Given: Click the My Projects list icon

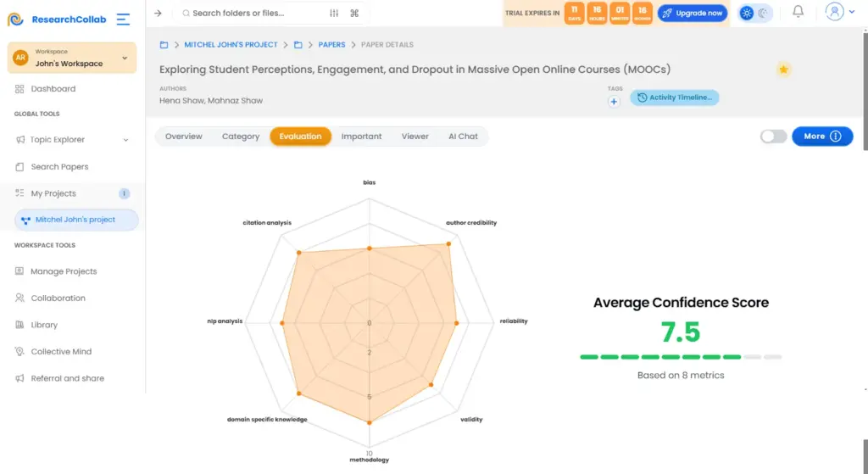Looking at the screenshot, I should (x=19, y=193).
